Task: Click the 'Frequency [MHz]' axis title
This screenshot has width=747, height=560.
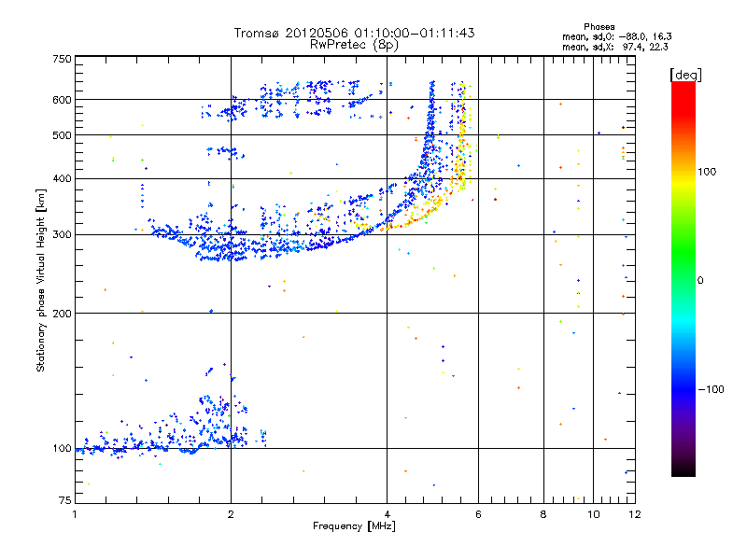Action: click(354, 526)
